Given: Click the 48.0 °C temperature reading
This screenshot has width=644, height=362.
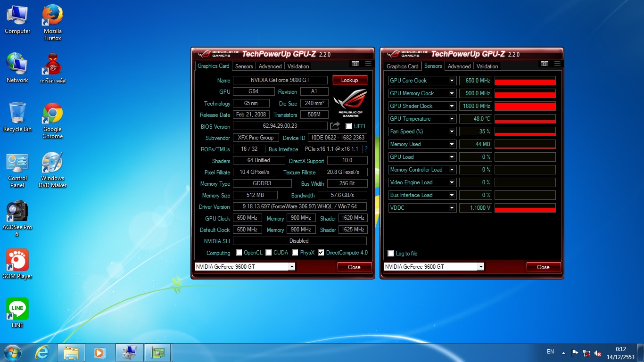Looking at the screenshot, I should 476,119.
